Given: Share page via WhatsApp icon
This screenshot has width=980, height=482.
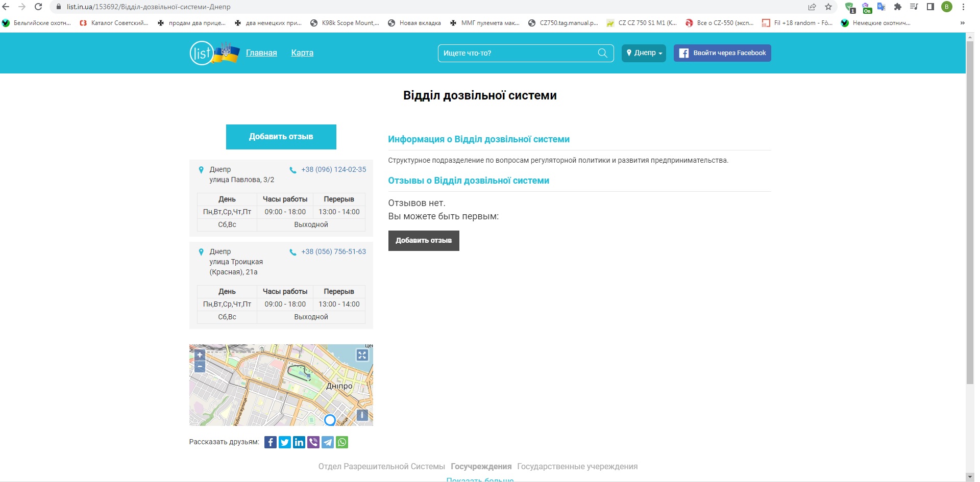Looking at the screenshot, I should pos(342,442).
